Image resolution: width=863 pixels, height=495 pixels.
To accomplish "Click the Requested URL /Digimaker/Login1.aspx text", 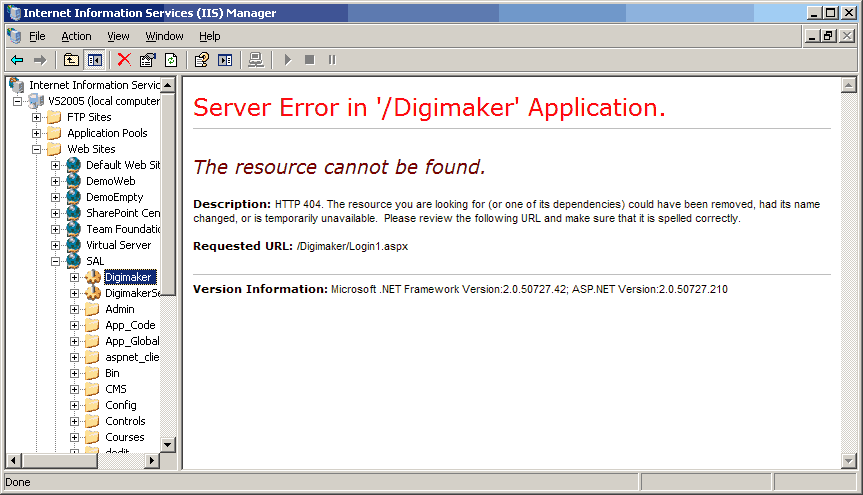I will [352, 246].
